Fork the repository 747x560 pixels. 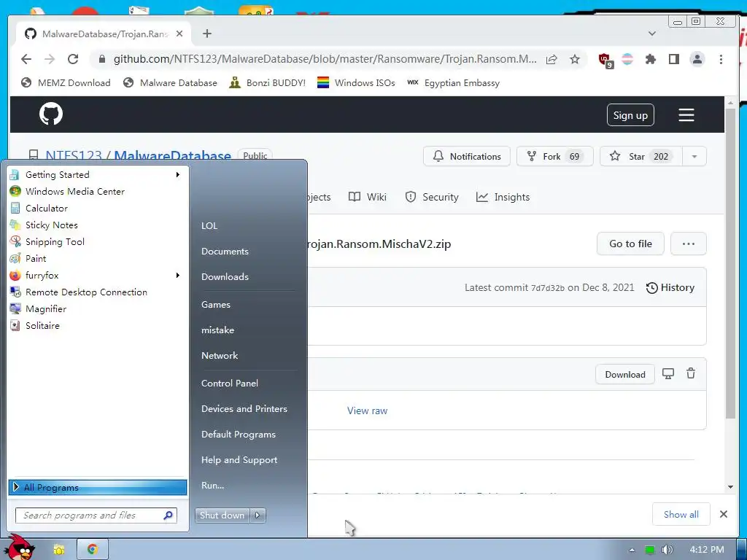[554, 156]
